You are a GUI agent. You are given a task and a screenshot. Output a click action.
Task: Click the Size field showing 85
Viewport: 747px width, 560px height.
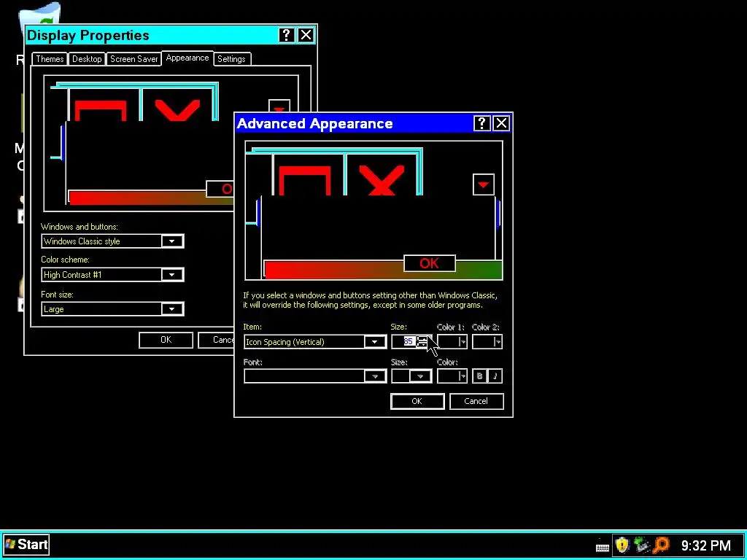pyautogui.click(x=404, y=342)
